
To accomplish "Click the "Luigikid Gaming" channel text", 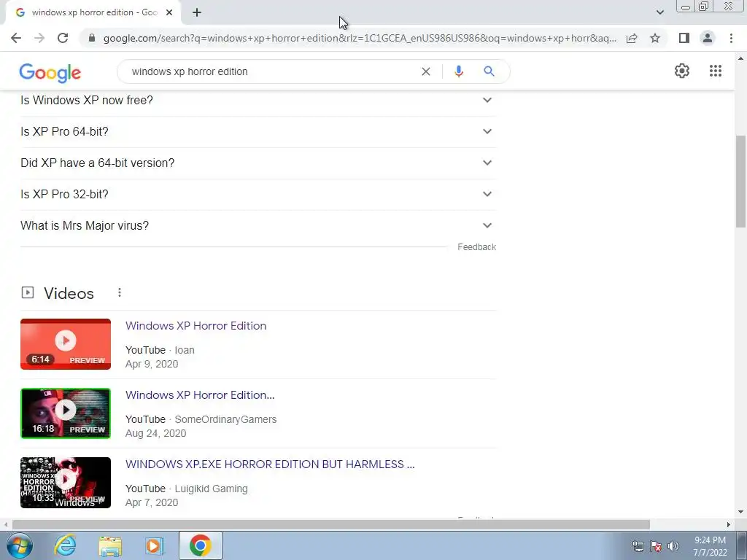I will (x=211, y=489).
